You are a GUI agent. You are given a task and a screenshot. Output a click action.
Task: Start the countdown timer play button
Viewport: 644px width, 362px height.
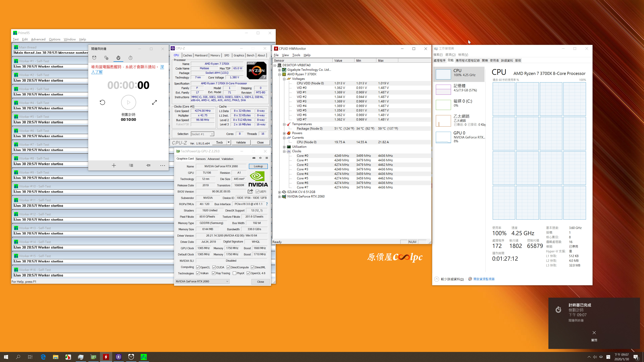[x=128, y=102]
